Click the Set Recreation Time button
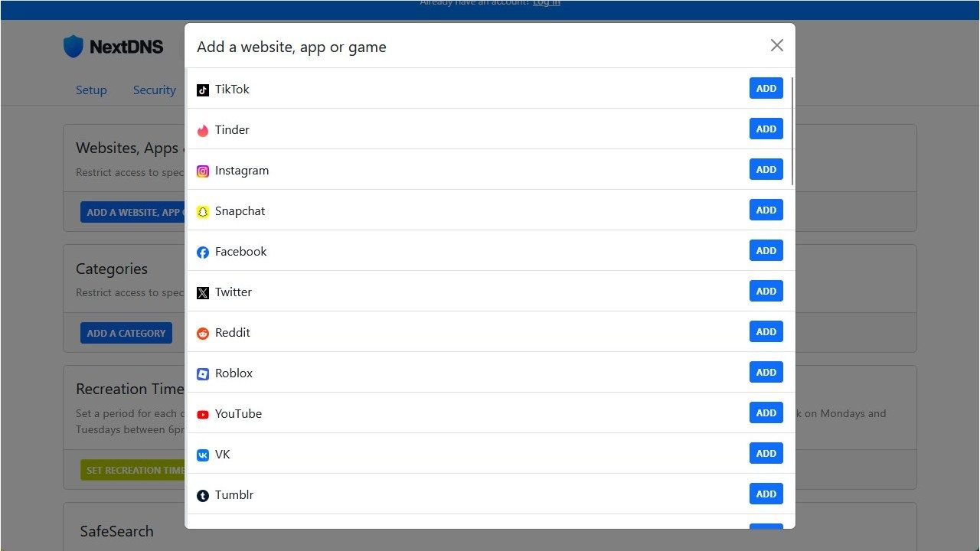Image resolution: width=980 pixels, height=551 pixels. pos(132,470)
